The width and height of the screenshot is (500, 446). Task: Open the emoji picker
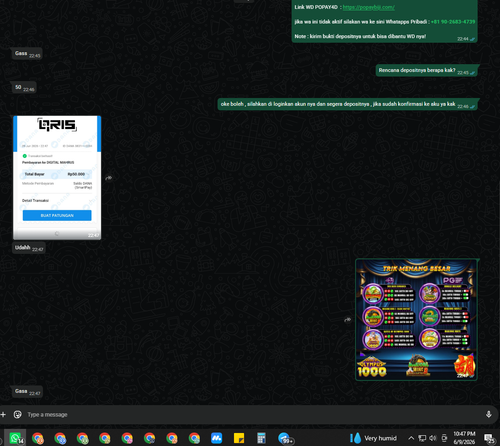[x=17, y=414]
